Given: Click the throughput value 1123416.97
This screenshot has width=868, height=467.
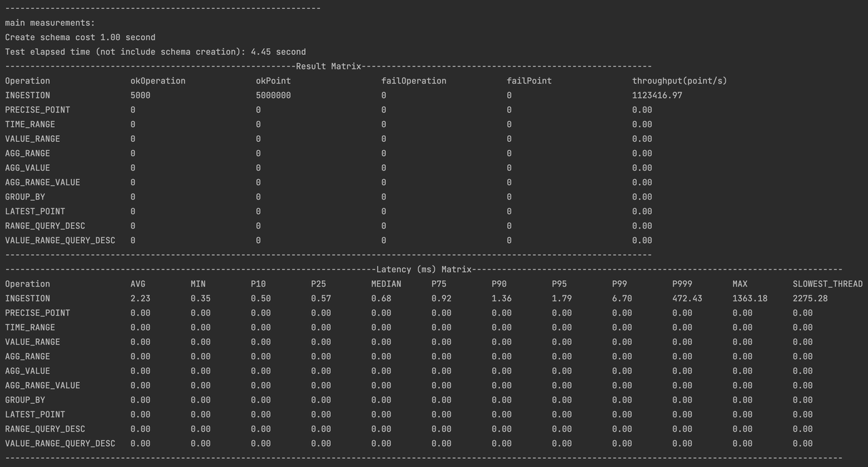Looking at the screenshot, I should [x=656, y=96].
